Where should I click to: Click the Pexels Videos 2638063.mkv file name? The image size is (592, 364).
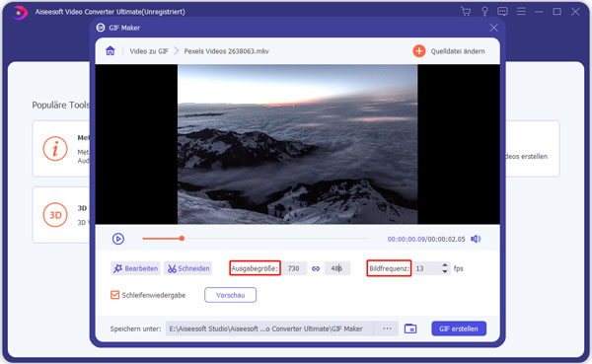coord(227,51)
